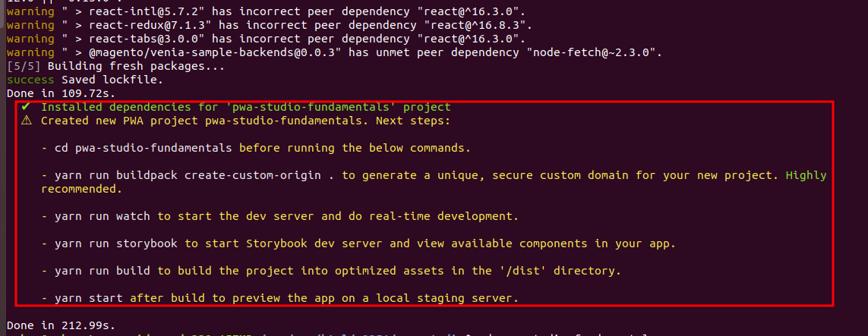Click the 'Created new PWA project' line

pos(246,121)
